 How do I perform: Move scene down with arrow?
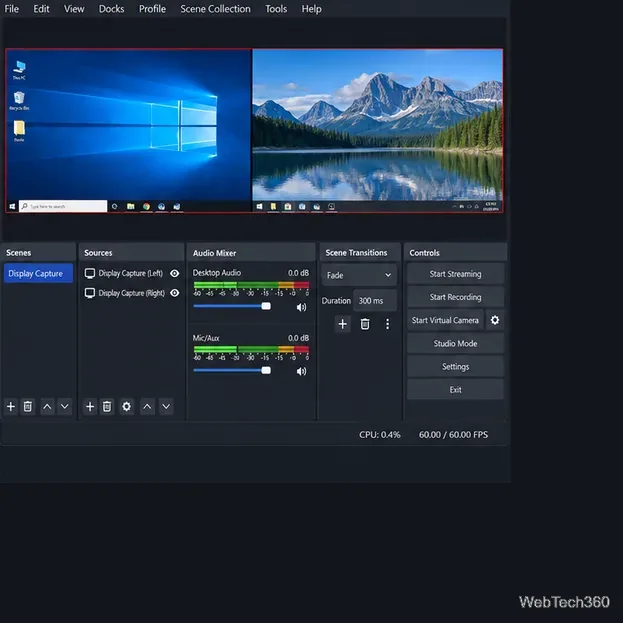(x=64, y=406)
